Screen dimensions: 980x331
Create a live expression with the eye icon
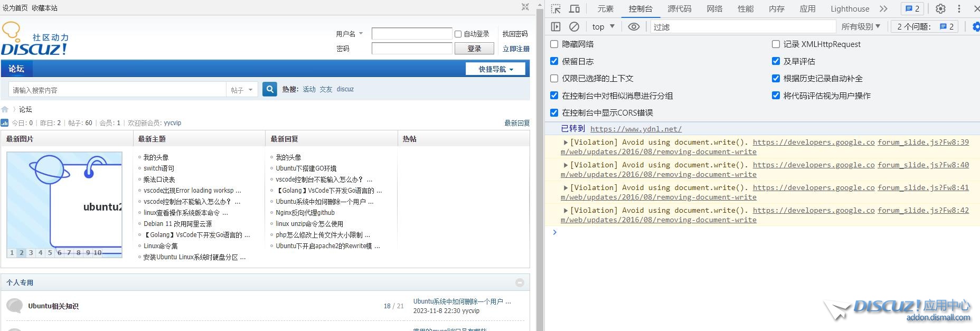(634, 26)
